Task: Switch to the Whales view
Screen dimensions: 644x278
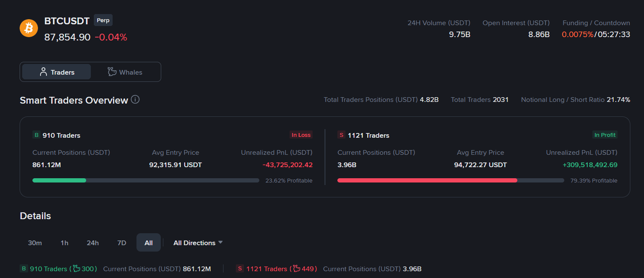Action: (x=125, y=72)
